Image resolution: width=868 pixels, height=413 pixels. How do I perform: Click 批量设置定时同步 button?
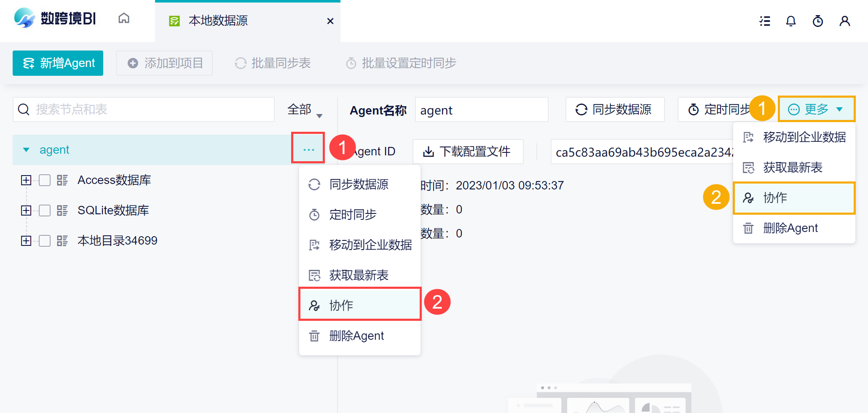401,63
